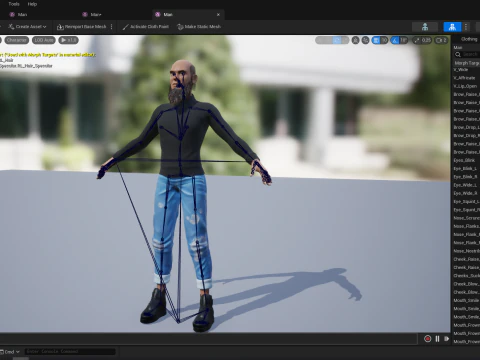The height and width of the screenshot is (360, 480).
Task: Switch to Skeleton editor mode icon
Action: point(425,27)
